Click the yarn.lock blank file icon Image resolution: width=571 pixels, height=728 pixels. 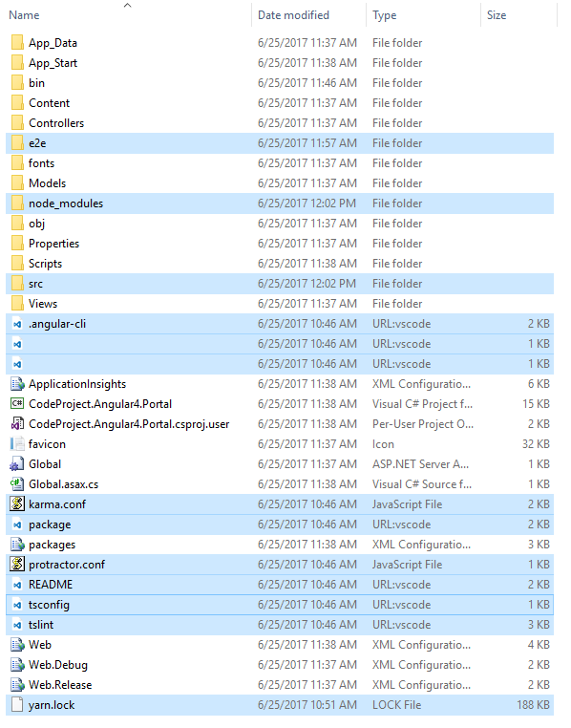click(17, 705)
